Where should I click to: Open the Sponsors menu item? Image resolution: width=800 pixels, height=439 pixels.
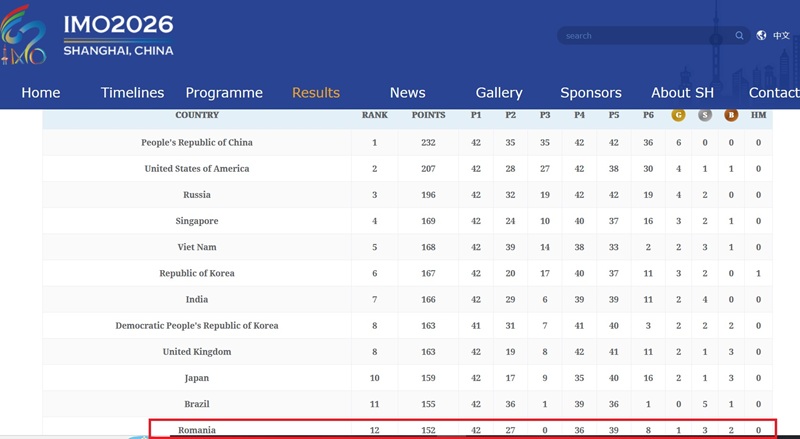591,93
